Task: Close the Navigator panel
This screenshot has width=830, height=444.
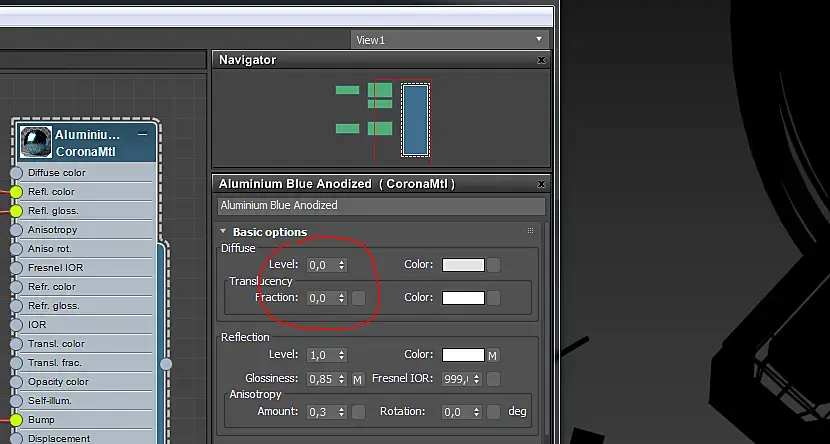Action: click(541, 60)
